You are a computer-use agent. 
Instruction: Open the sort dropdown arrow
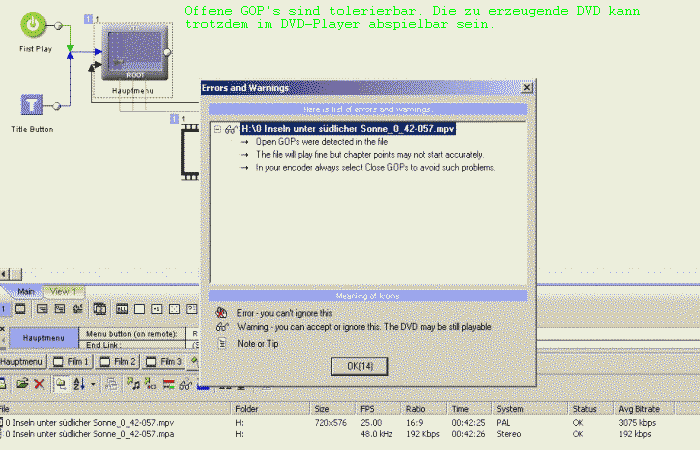[x=93, y=383]
